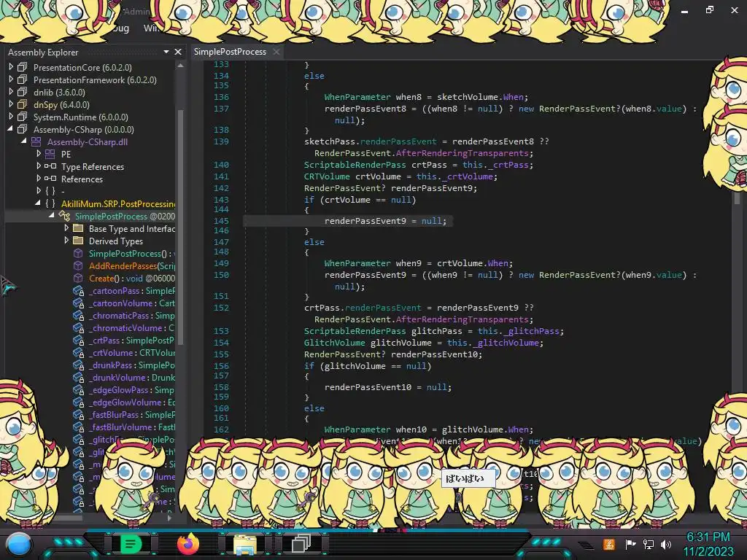Click the PE node icon
This screenshot has width=747, height=560.
coord(50,154)
